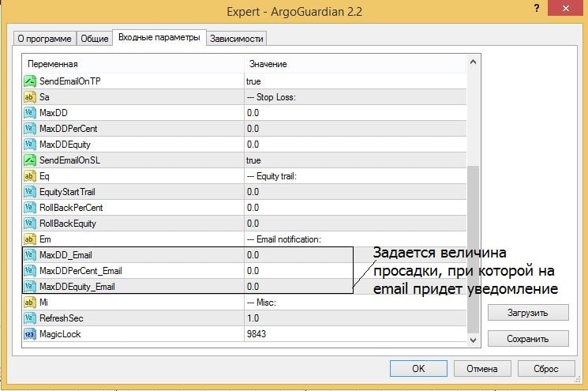Click the icon beside EquityStartTrail
Image resolution: width=588 pixels, height=391 pixels.
point(30,192)
